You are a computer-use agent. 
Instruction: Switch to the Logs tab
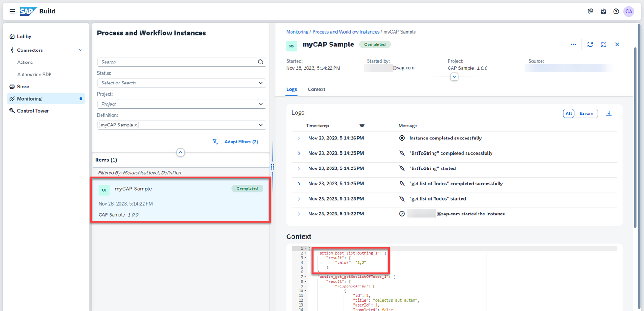coord(292,89)
